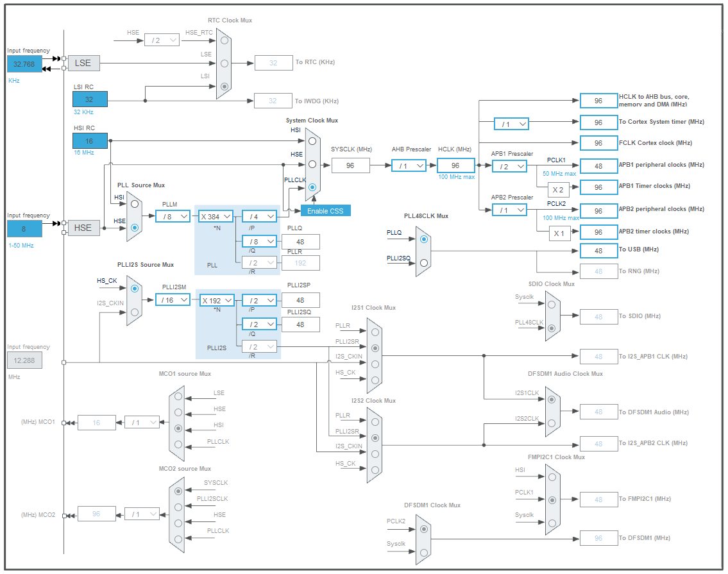
Task: Edit the HSE input frequency field showing 8
Action: pyautogui.click(x=23, y=228)
